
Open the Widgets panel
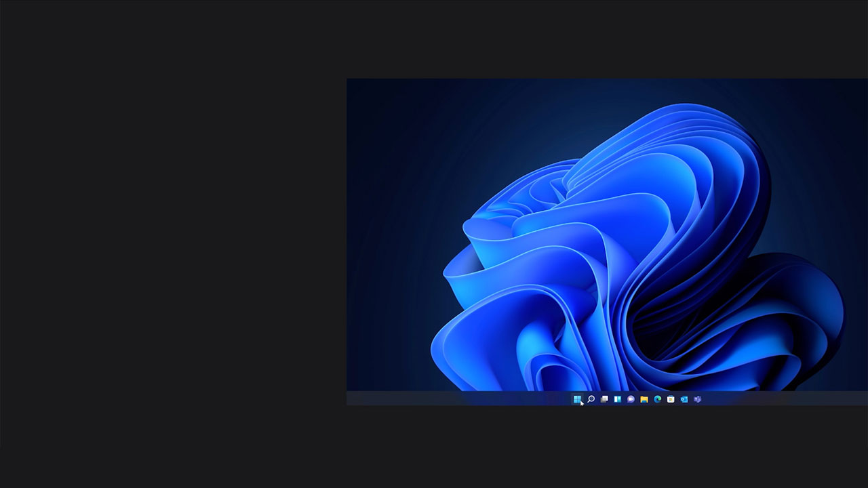(617, 399)
